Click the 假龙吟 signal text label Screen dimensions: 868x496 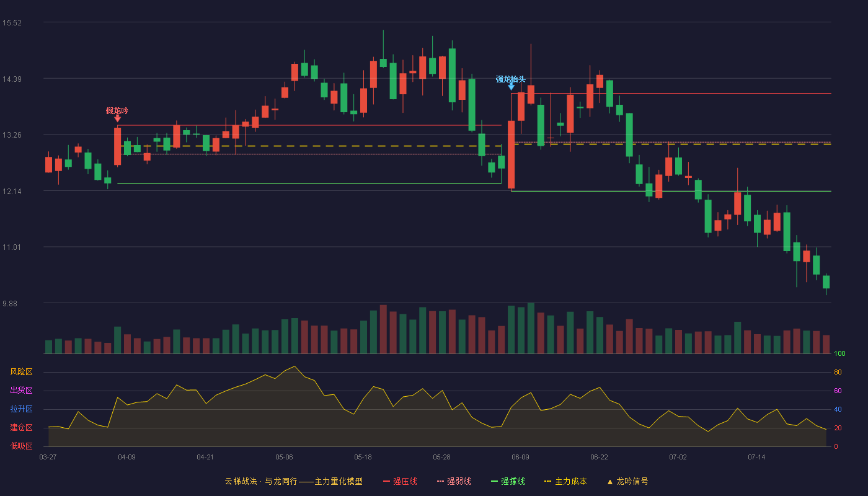[x=117, y=110]
